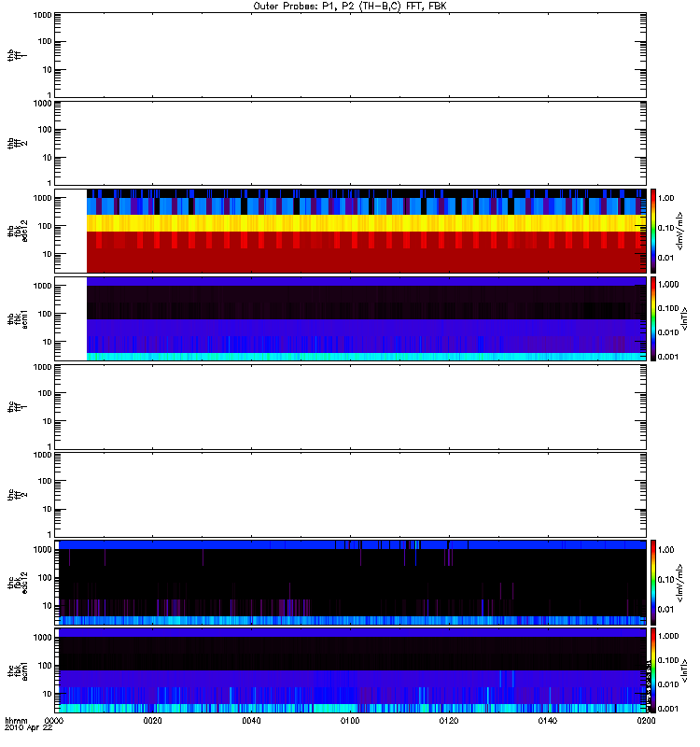700x747 pixels.
Task: Click the plot title 'Outer Probes: P1, P2 (TH-B,C) FFT, FBK'
Action: point(350,7)
